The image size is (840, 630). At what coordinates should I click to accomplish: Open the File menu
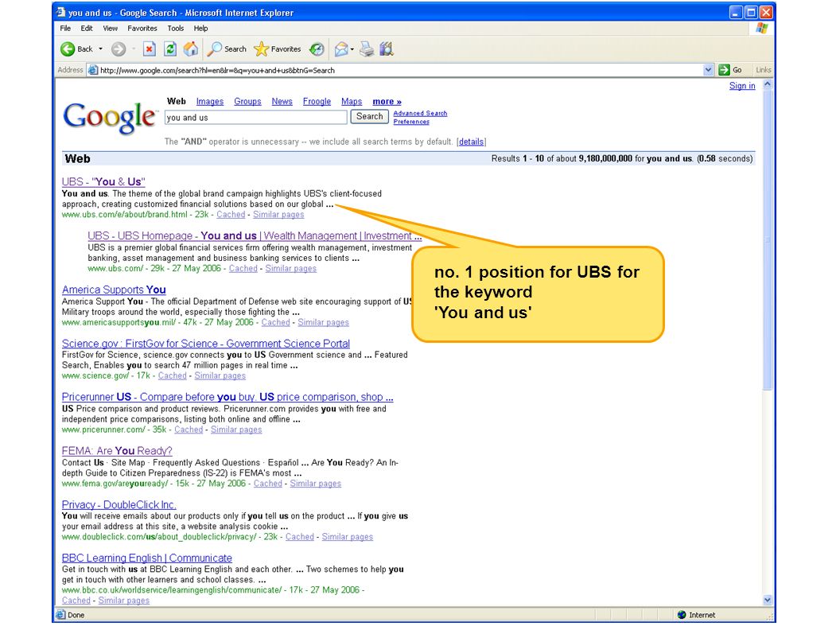65,29
